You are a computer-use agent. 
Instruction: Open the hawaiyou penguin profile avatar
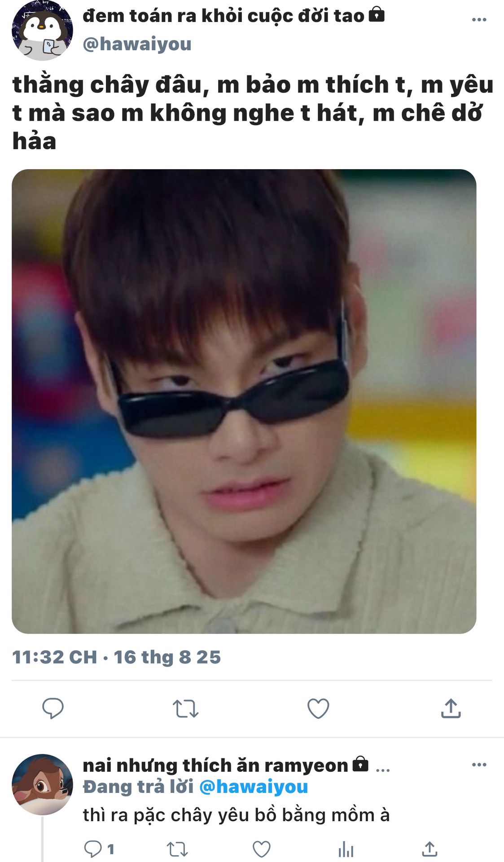click(42, 30)
